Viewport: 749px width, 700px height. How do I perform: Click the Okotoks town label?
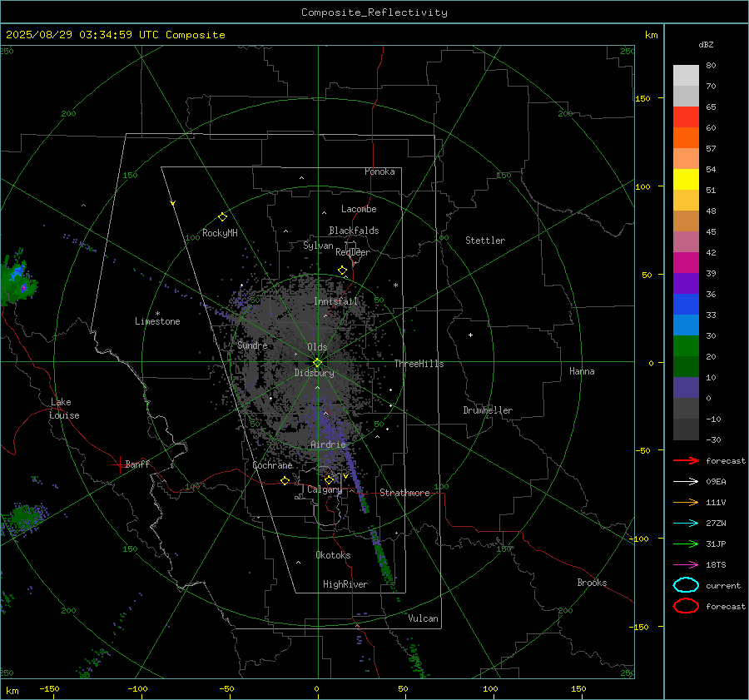click(x=333, y=555)
